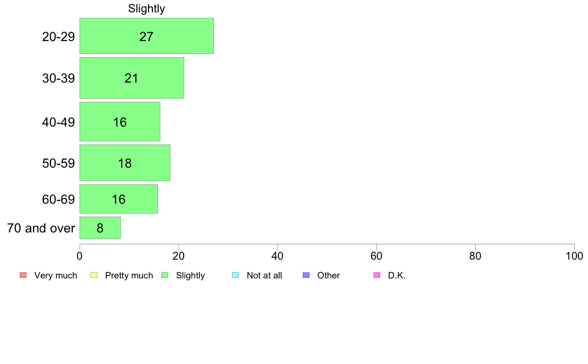Click the Slightly chart title

point(147,8)
